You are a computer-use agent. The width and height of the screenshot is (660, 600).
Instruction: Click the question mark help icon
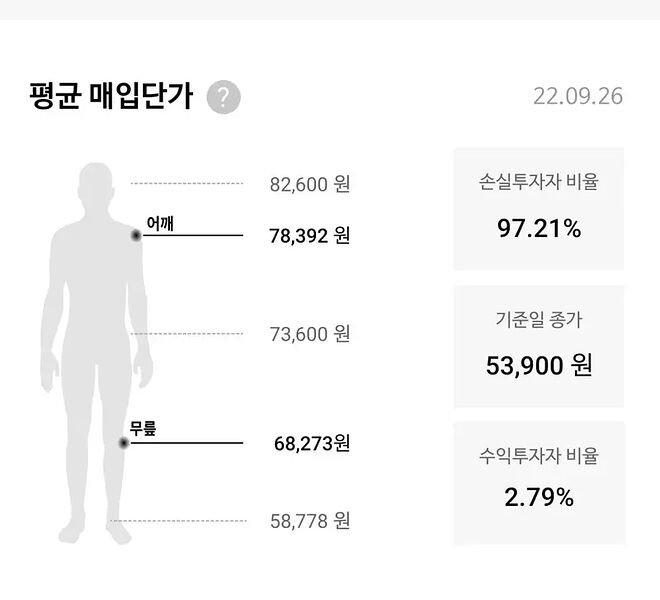coord(223,98)
